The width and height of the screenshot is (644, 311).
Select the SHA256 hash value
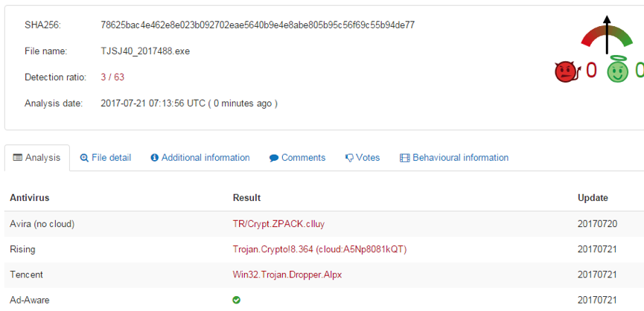click(258, 25)
